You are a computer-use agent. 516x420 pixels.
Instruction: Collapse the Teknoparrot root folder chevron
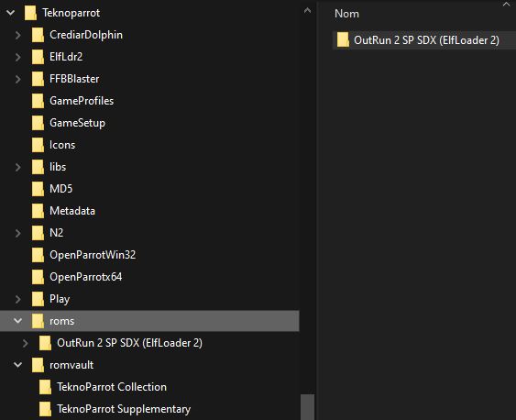click(10, 13)
